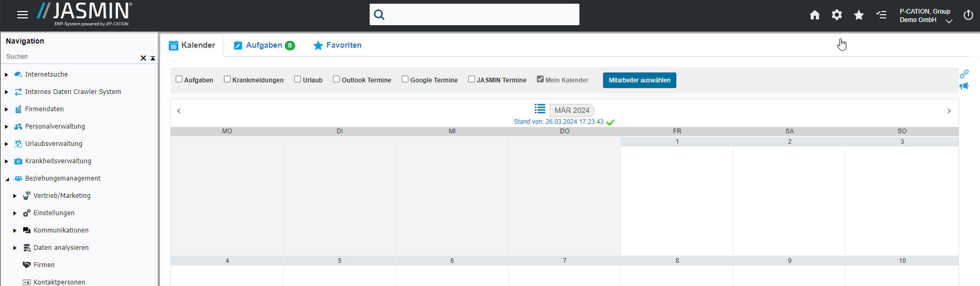Open settings gear in top bar
Viewport: 980px width, 286px height.
[837, 15]
